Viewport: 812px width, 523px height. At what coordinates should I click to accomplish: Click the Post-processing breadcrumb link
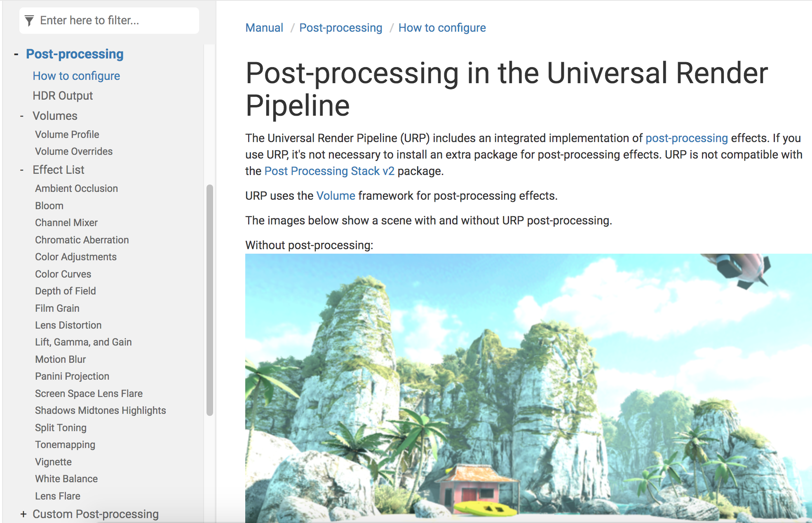[x=340, y=28]
